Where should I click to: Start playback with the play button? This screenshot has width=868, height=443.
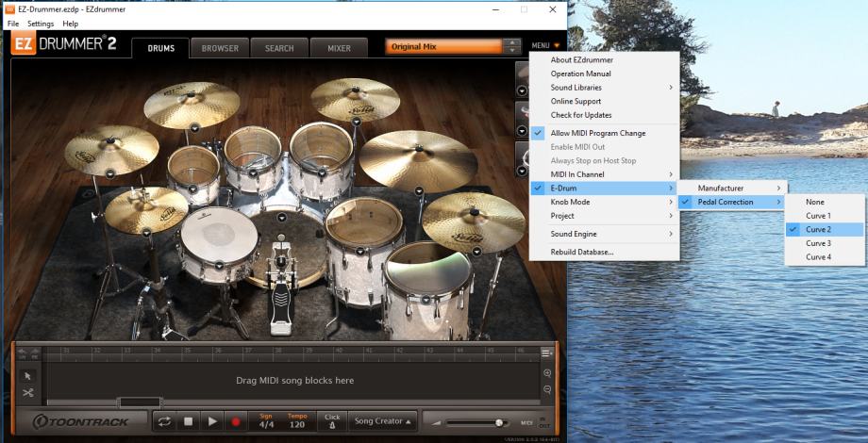212,421
